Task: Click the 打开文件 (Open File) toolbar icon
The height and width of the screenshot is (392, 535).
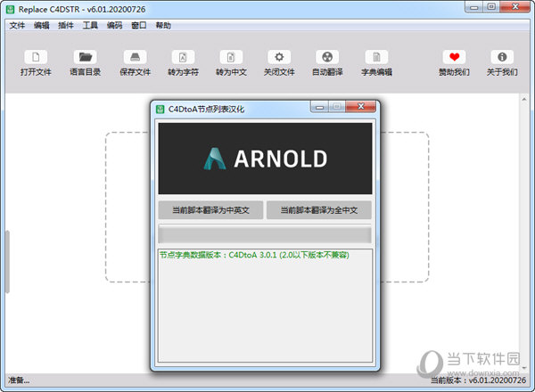Action: click(36, 57)
